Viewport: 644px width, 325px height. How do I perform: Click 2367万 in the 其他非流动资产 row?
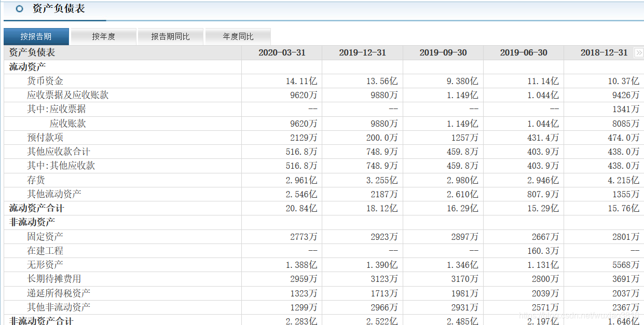coord(626,308)
